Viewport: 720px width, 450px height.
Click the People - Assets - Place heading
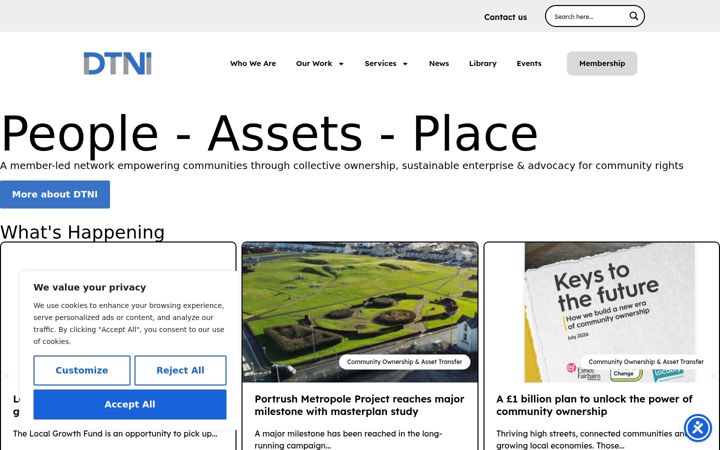[269, 134]
